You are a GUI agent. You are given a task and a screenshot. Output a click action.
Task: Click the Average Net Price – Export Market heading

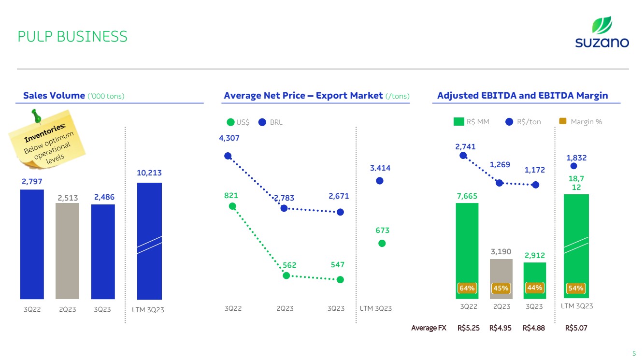tap(303, 95)
